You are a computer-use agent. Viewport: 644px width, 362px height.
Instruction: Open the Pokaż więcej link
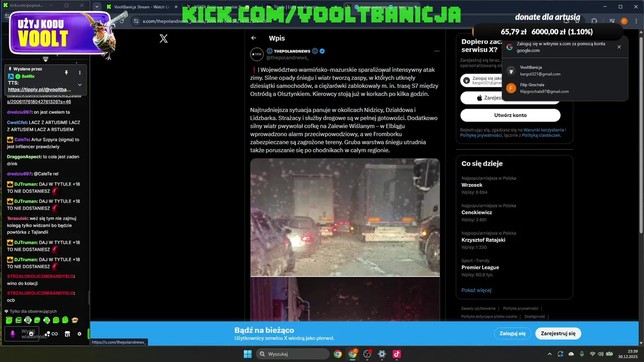(x=476, y=290)
